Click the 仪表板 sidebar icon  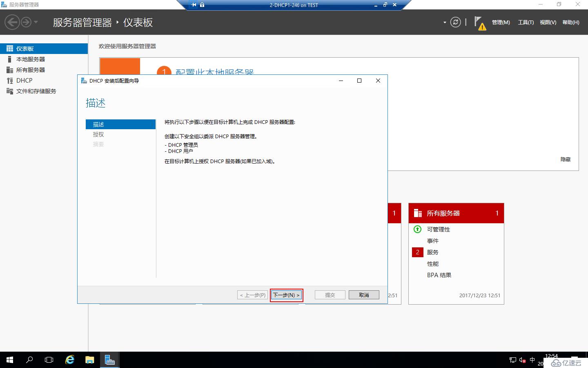pos(10,49)
